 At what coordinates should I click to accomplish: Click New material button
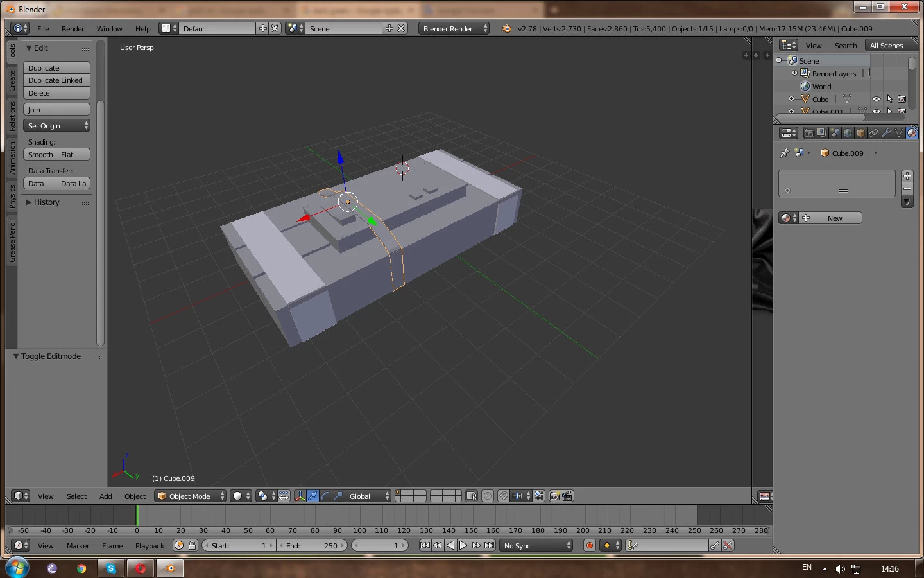point(830,218)
